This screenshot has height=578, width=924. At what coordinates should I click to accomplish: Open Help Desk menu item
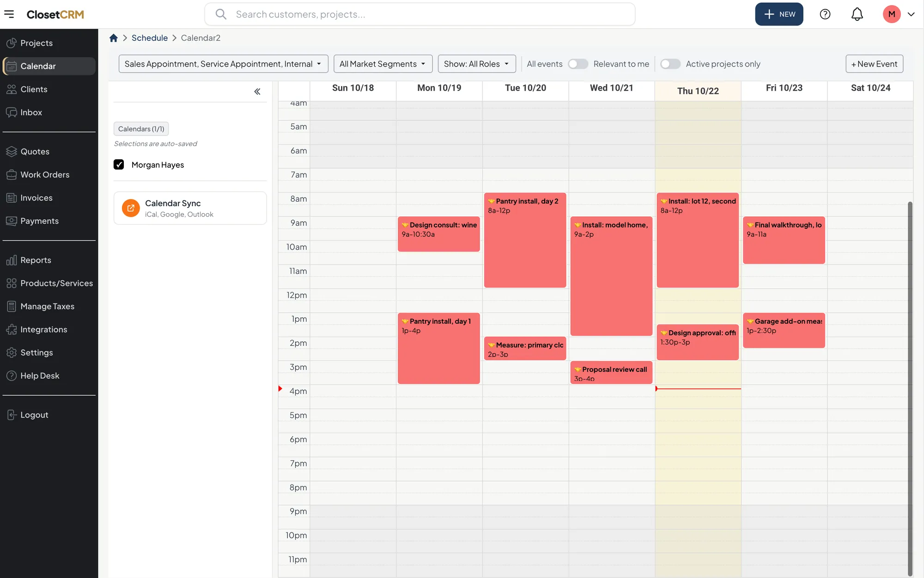pyautogui.click(x=49, y=376)
